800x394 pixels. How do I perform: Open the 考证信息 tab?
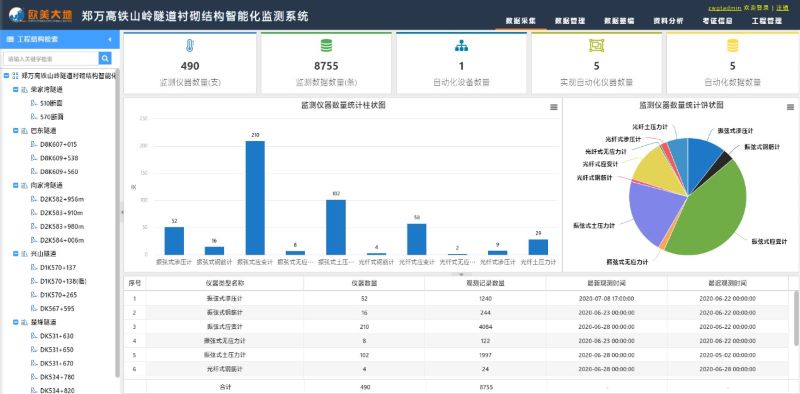click(717, 21)
